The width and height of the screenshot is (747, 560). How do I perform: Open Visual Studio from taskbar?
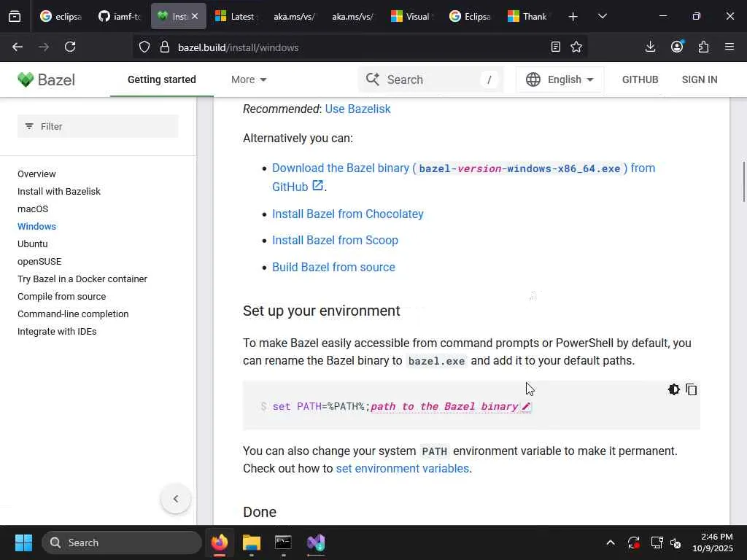coord(316,542)
